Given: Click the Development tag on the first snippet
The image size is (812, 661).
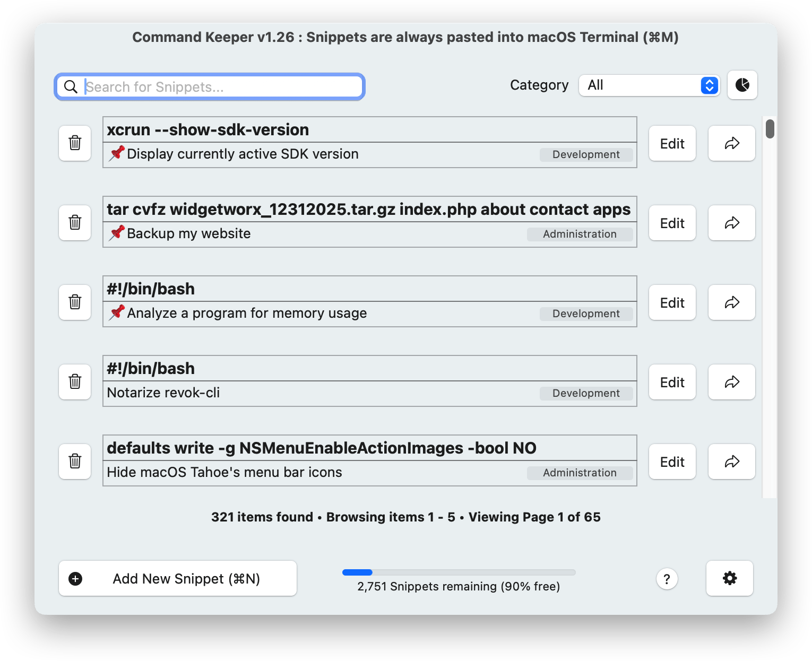Looking at the screenshot, I should pos(585,154).
